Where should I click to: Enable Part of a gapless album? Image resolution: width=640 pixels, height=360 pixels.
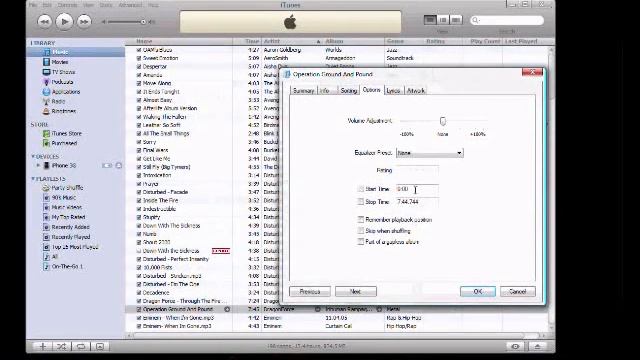click(x=360, y=242)
